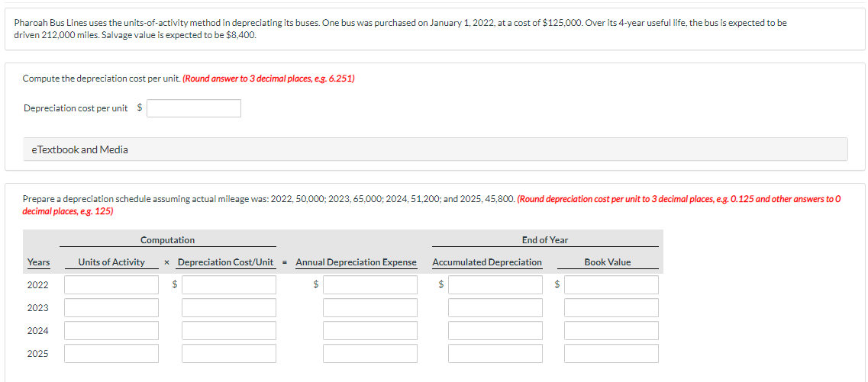Open the eTextbook and Media section
Image resolution: width=868 pixels, height=382 pixels.
point(435,149)
